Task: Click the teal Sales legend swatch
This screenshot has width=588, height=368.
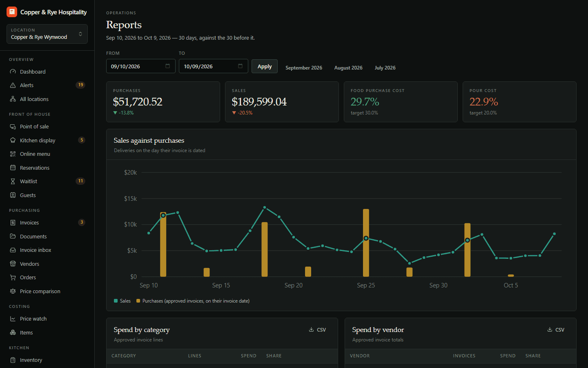Action: click(116, 301)
